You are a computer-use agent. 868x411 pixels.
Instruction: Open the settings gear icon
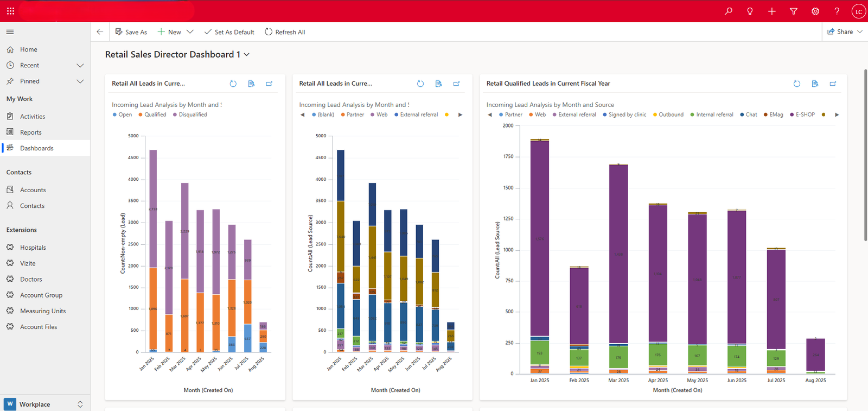[815, 11]
